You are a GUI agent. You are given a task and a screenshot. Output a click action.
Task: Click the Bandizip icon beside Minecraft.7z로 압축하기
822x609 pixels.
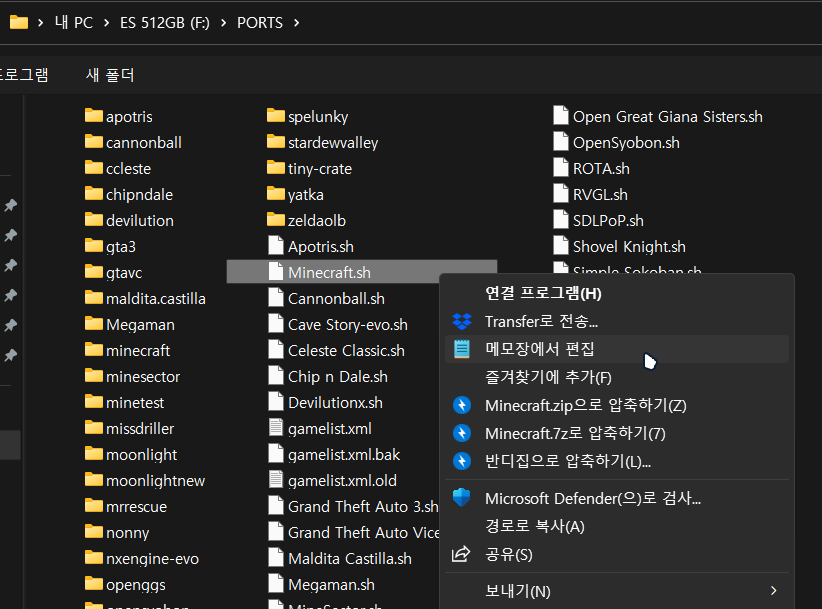click(462, 433)
